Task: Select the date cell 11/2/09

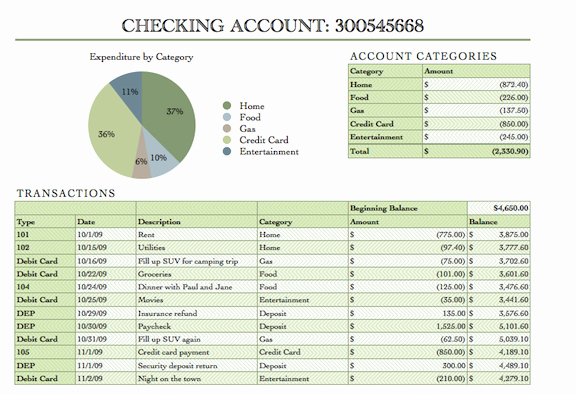Action: tap(106, 378)
